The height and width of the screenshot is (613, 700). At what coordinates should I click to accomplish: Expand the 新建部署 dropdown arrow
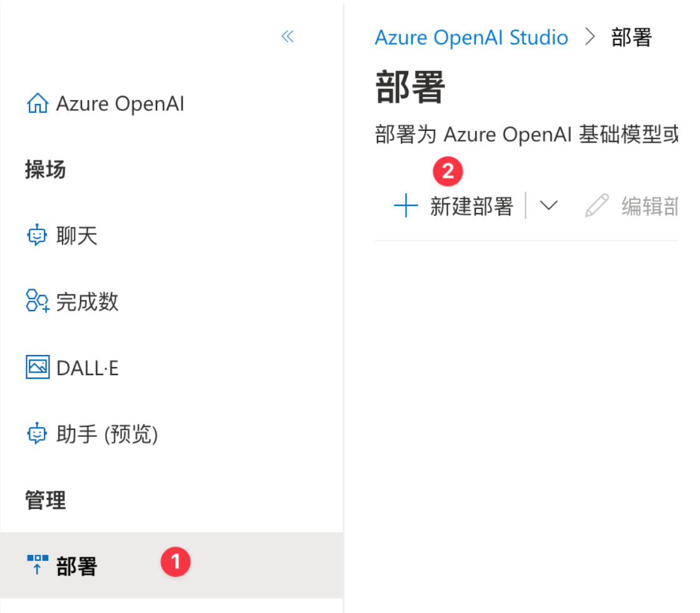(548, 205)
